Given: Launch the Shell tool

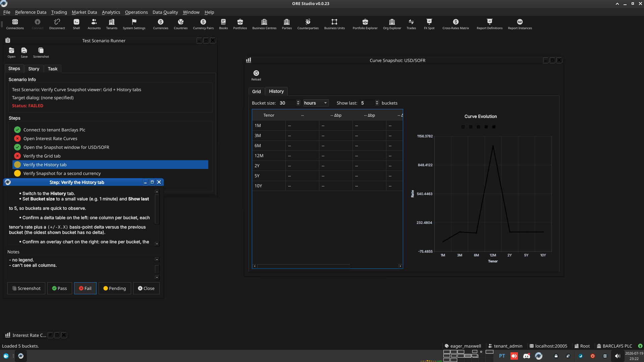Looking at the screenshot, I should click(76, 24).
